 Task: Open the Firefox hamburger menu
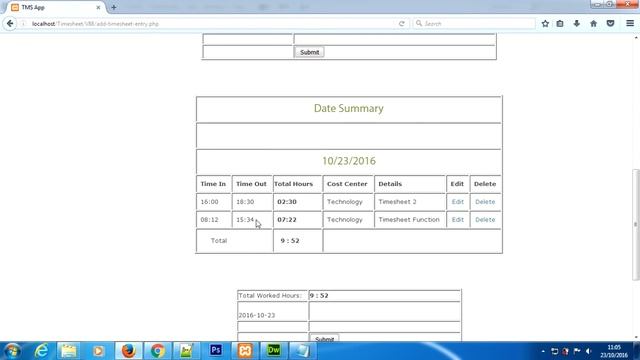tap(630, 24)
